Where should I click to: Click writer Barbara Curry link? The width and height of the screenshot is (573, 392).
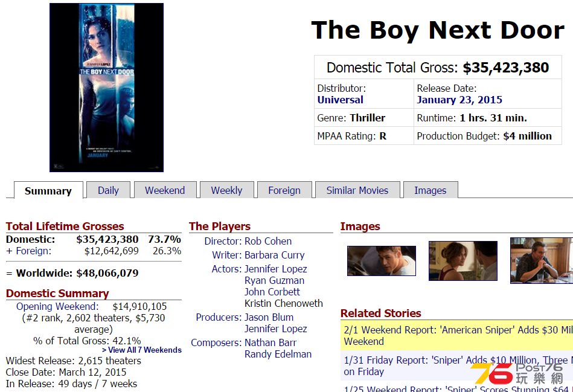[x=274, y=255]
